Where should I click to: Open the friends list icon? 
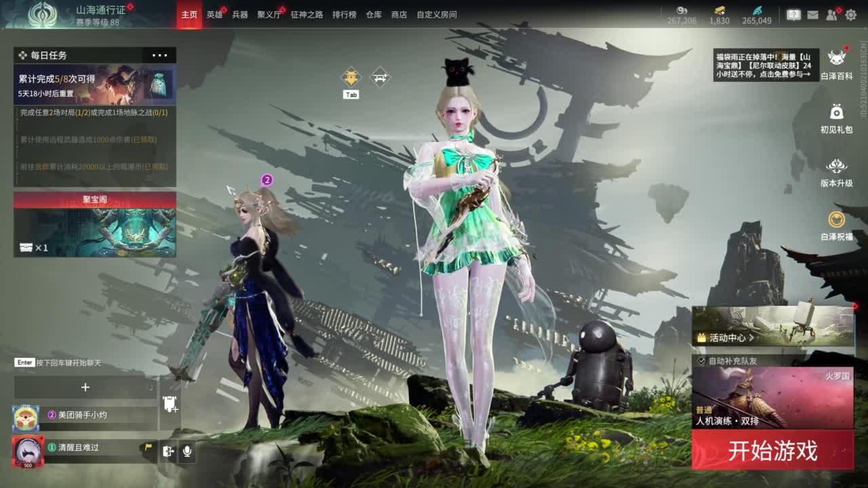pos(832,14)
